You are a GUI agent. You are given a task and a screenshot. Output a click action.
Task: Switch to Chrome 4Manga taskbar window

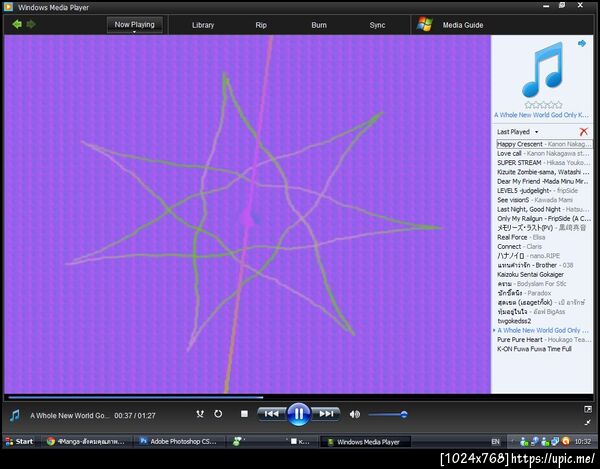coord(86,441)
